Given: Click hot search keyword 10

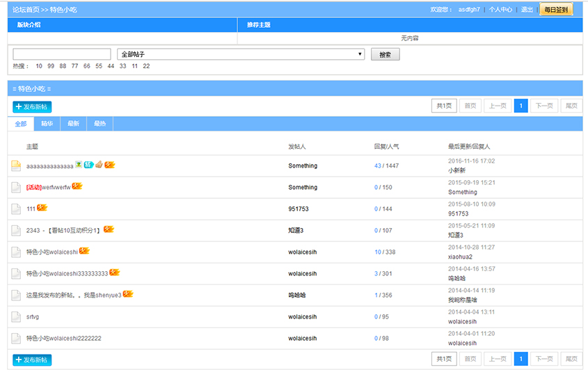Looking at the screenshot, I should [39, 66].
